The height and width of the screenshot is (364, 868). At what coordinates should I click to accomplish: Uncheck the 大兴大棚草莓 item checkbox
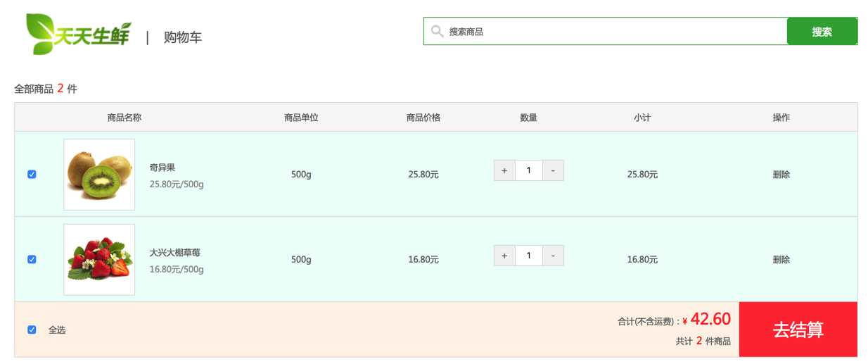(32, 259)
